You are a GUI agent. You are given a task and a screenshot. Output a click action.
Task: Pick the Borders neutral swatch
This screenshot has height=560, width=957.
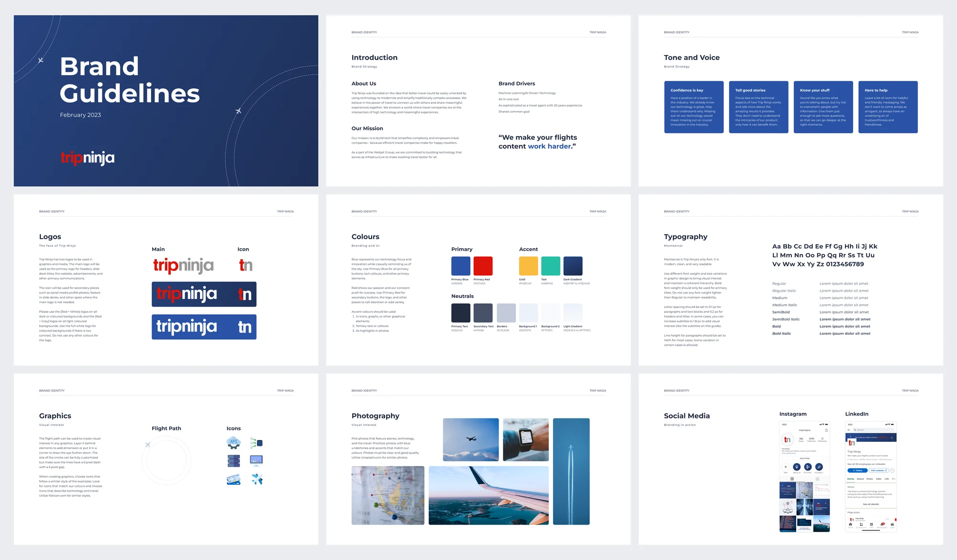point(506,313)
